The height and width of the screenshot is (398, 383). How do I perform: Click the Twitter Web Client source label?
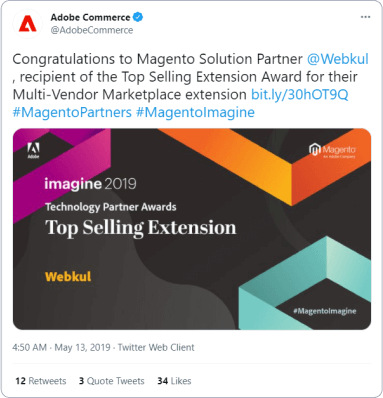tap(156, 347)
